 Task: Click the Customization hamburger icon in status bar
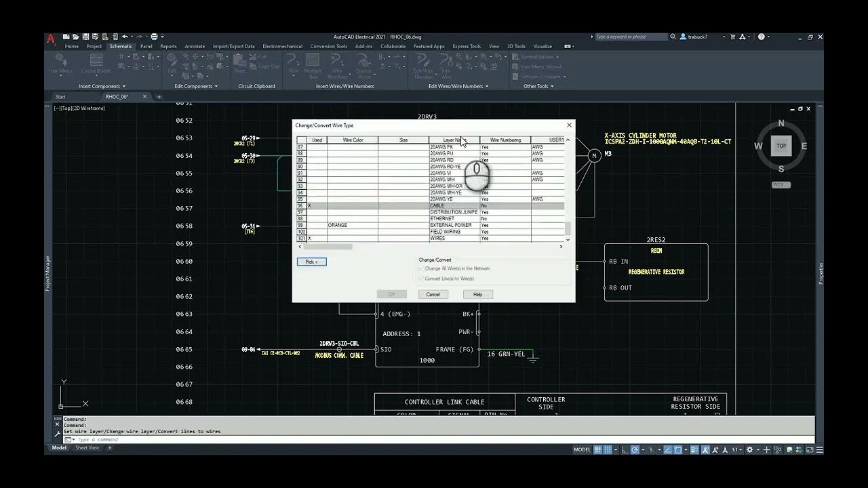pos(820,449)
